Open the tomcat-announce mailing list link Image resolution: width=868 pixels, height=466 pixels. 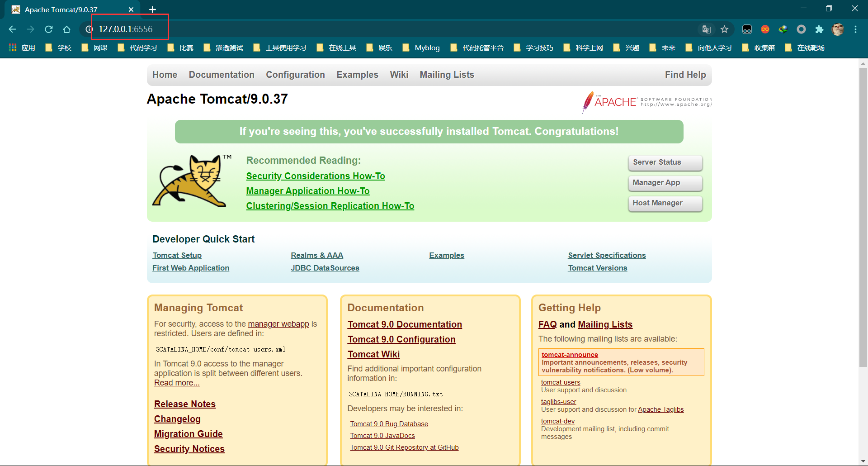pyautogui.click(x=570, y=355)
